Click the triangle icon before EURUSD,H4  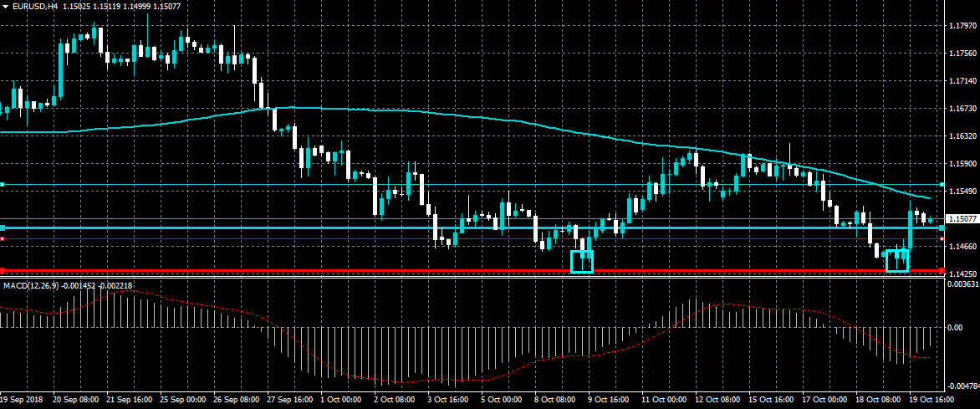[x=6, y=5]
